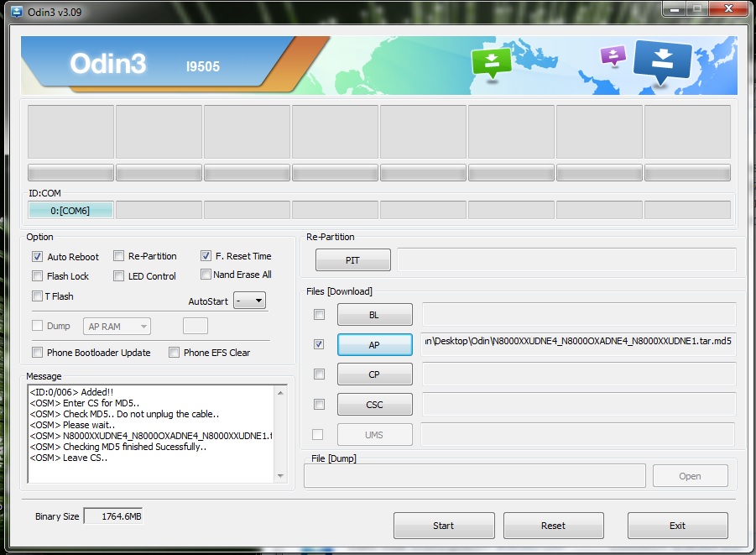Uncheck F. Reset Time option
This screenshot has height=555, width=756.
point(206,256)
